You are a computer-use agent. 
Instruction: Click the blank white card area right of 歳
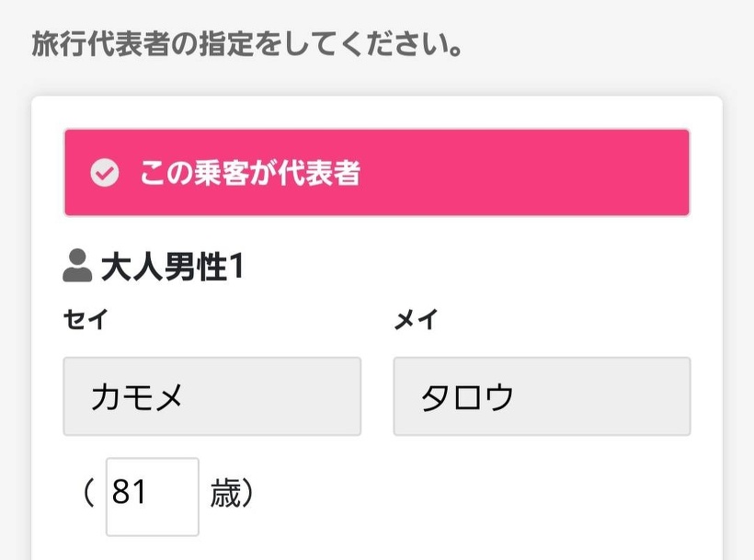pyautogui.click(x=478, y=497)
